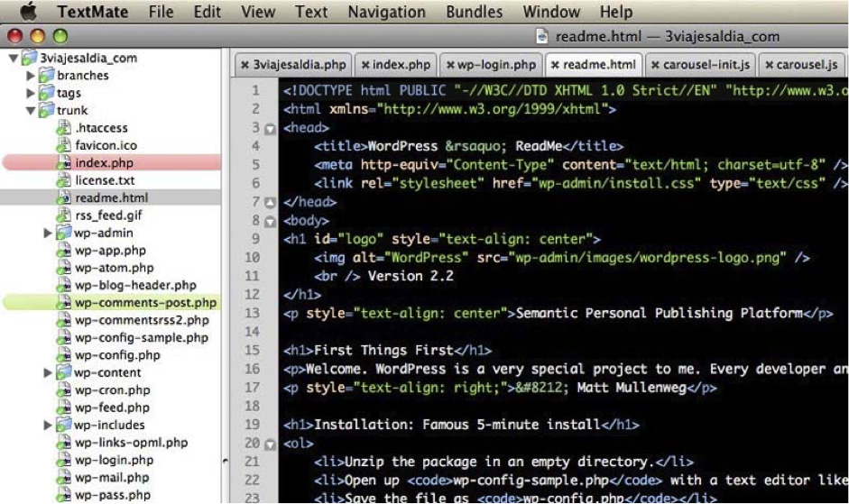Expand the tags folder
Viewport: 849px width, 504px height.
tap(31, 93)
